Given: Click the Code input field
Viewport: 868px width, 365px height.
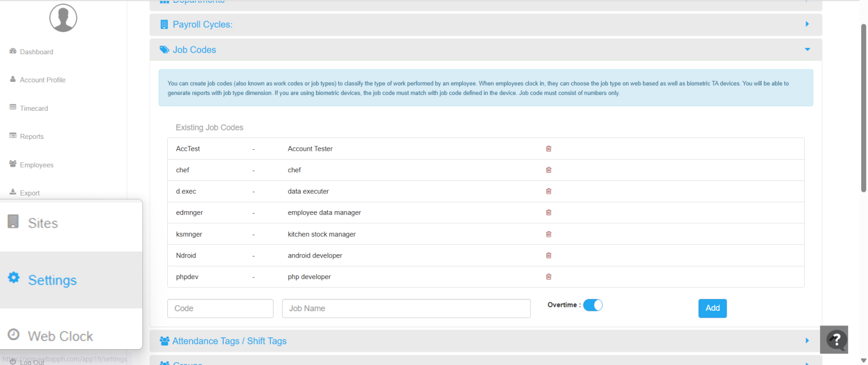Looking at the screenshot, I should tap(220, 308).
